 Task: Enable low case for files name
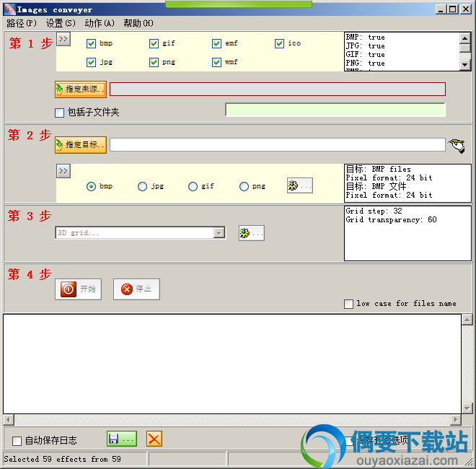coord(348,304)
